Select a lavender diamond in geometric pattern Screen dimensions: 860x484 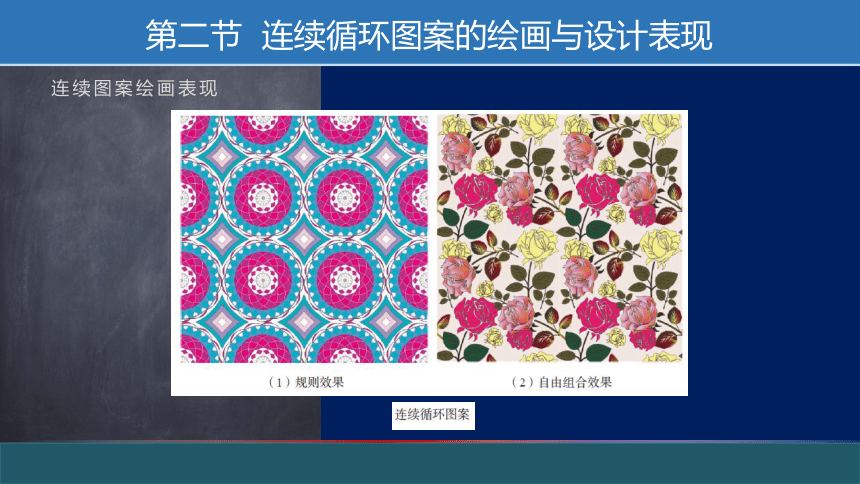click(x=304, y=239)
